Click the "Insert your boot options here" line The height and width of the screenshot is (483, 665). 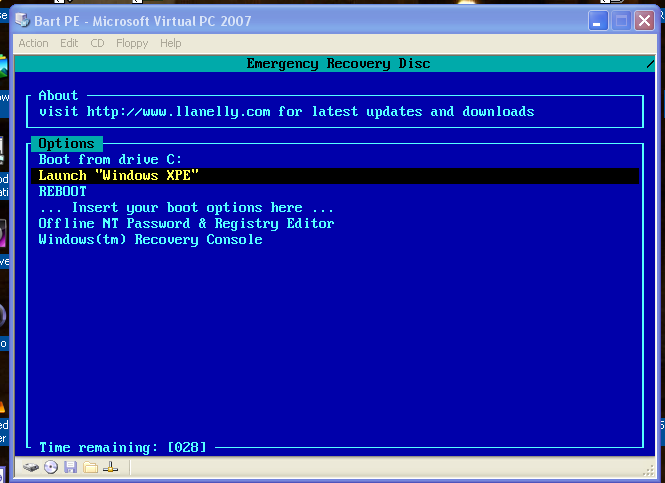(186, 207)
